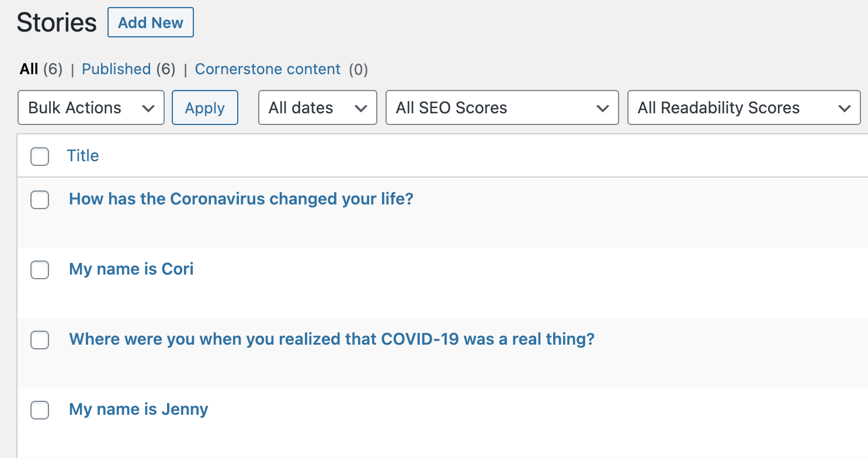Select all stories using the header checkbox
This screenshot has height=458, width=868.
click(x=39, y=157)
